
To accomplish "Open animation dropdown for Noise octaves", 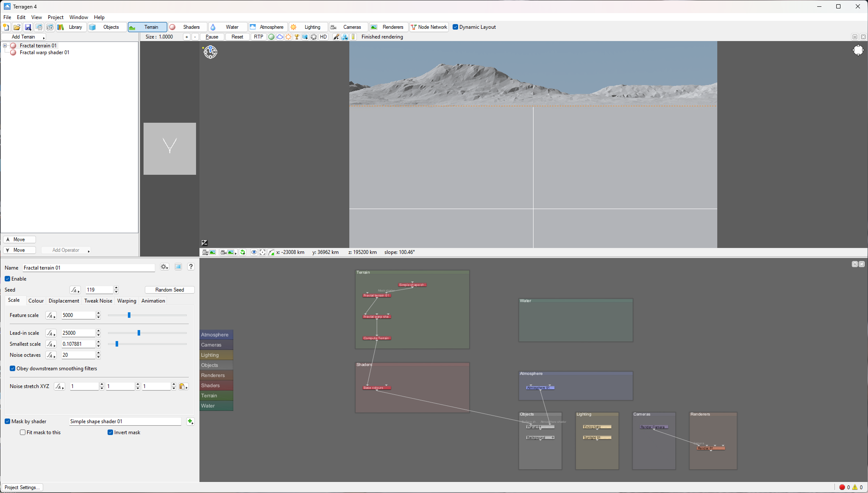I will [51, 355].
